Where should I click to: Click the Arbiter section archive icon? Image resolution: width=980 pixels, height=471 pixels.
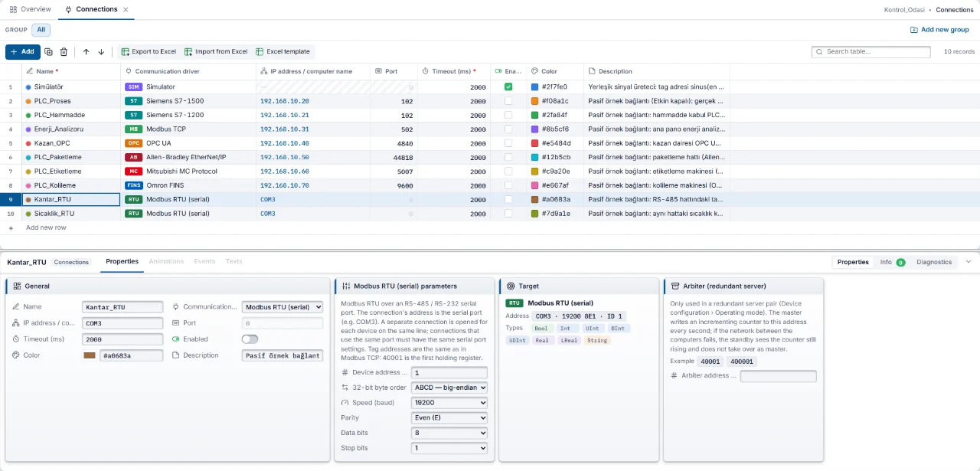(675, 286)
